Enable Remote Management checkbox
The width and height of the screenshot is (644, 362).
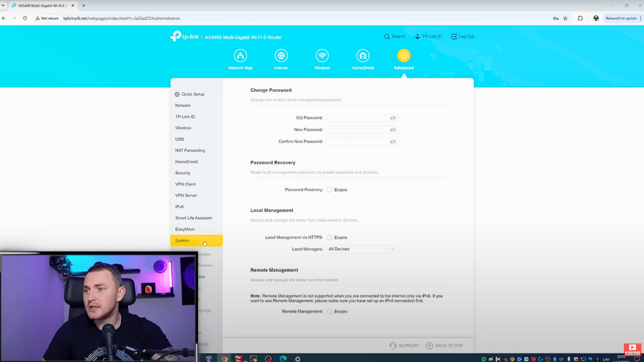[x=330, y=311]
